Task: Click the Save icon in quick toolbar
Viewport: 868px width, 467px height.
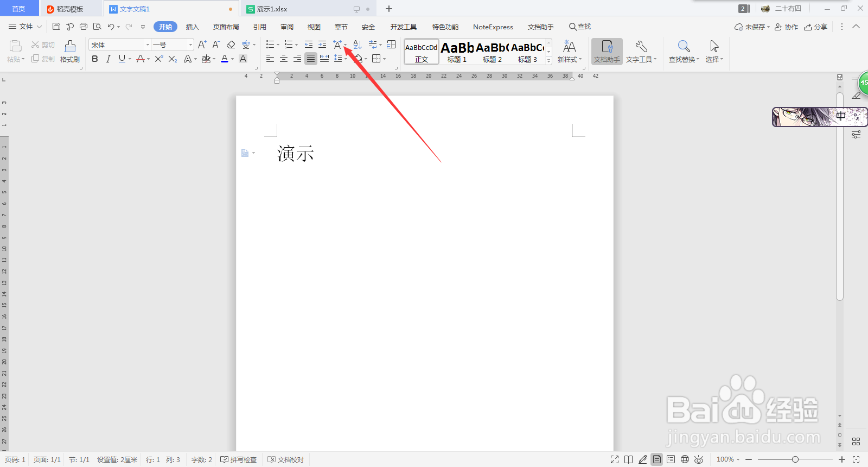Action: [x=56, y=27]
